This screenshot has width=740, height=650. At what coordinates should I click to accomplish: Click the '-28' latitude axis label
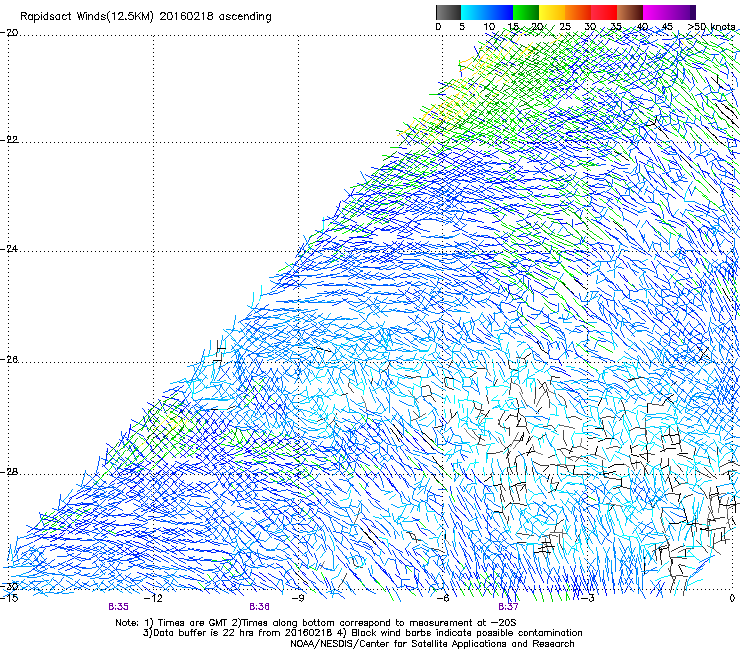(x=9, y=472)
